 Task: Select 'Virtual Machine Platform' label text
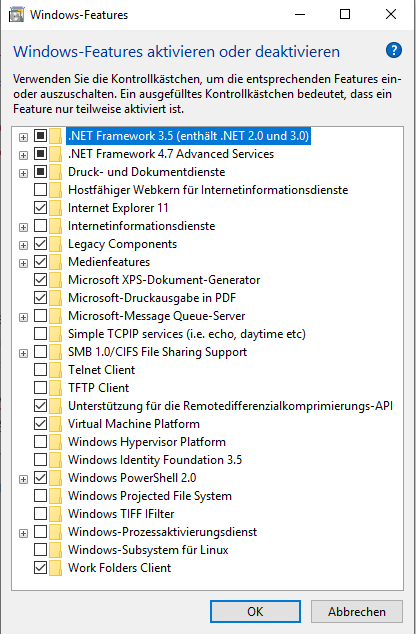pos(134,424)
